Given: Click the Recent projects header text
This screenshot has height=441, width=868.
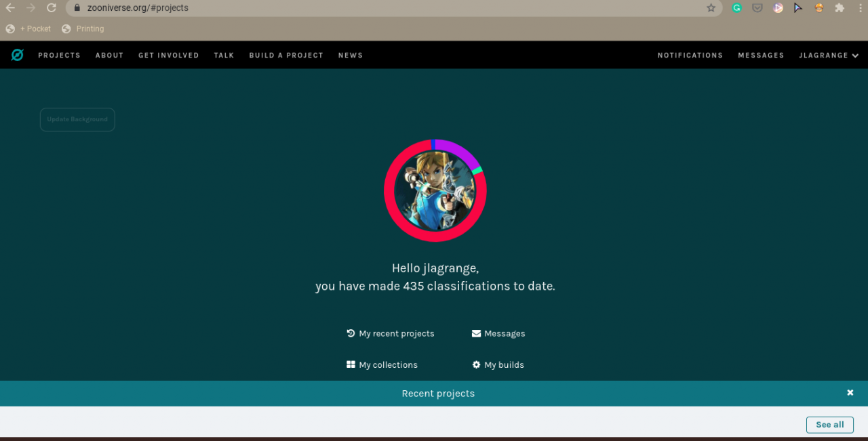Looking at the screenshot, I should (438, 394).
